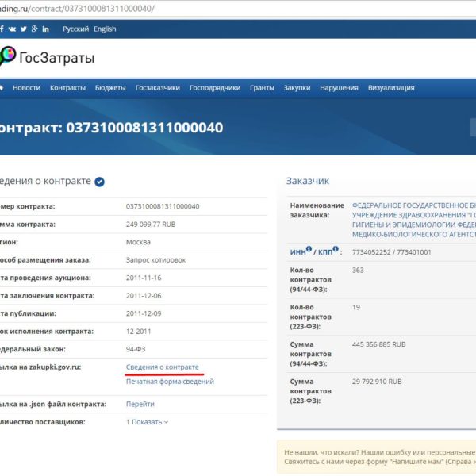Select contracts count 363

click(358, 271)
